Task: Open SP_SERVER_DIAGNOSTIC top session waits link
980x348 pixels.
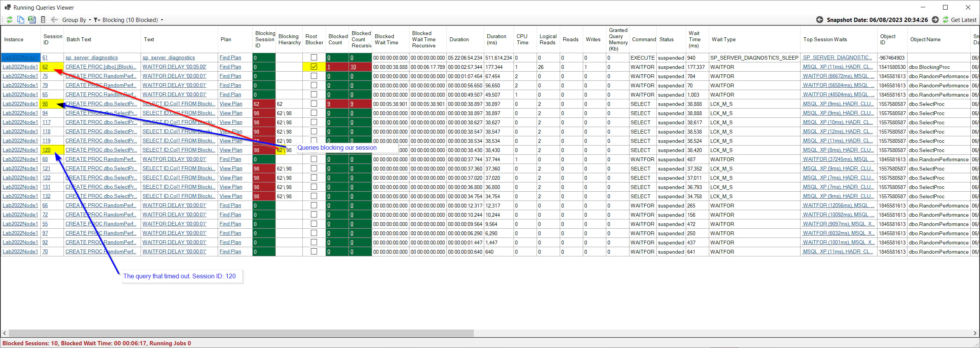Action: (x=837, y=57)
